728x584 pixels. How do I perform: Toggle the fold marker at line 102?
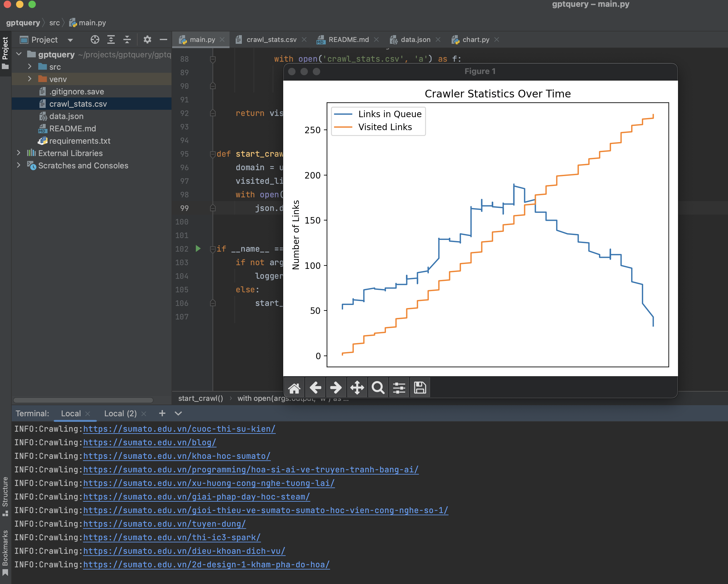tap(213, 249)
